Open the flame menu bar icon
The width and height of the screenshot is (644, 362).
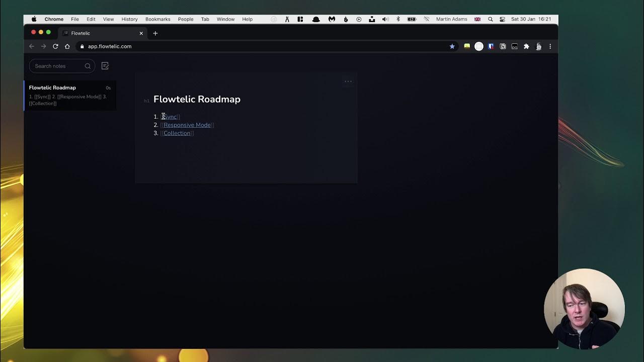(x=346, y=19)
